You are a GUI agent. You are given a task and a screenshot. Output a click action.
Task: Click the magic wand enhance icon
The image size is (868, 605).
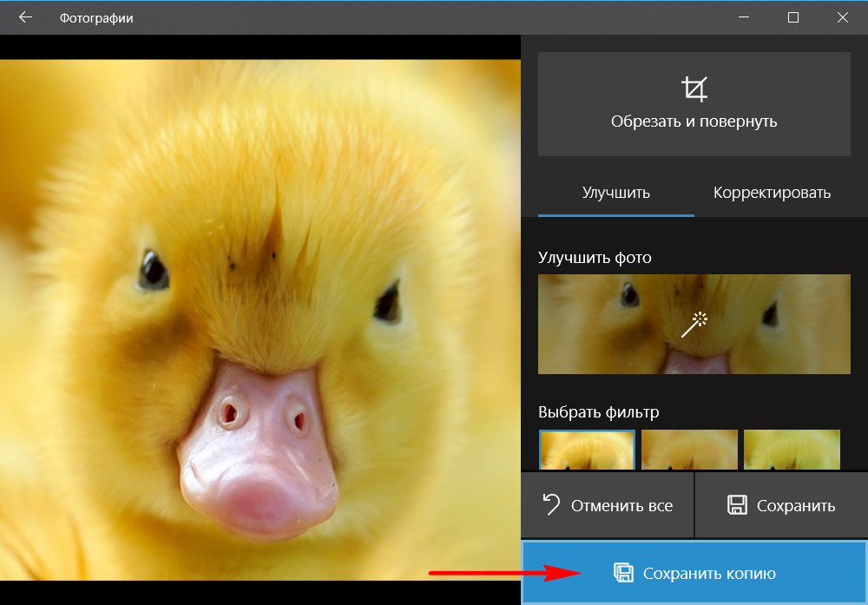click(x=694, y=325)
